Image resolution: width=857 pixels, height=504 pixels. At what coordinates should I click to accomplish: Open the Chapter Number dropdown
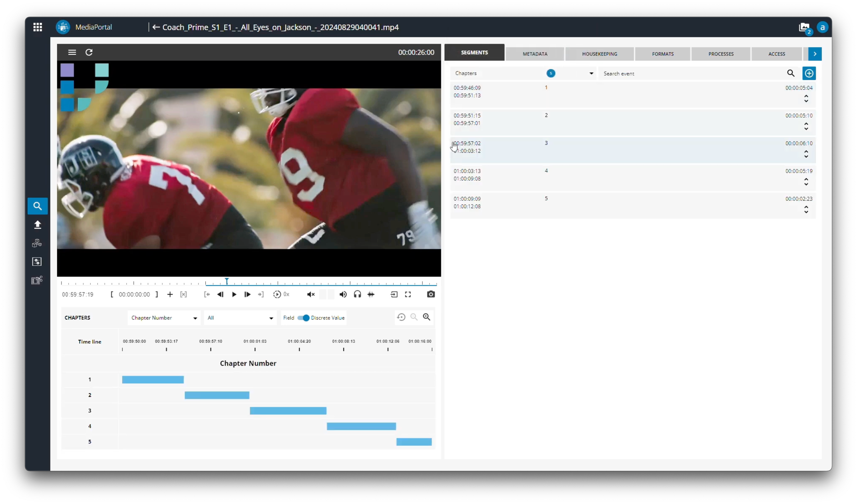click(164, 318)
